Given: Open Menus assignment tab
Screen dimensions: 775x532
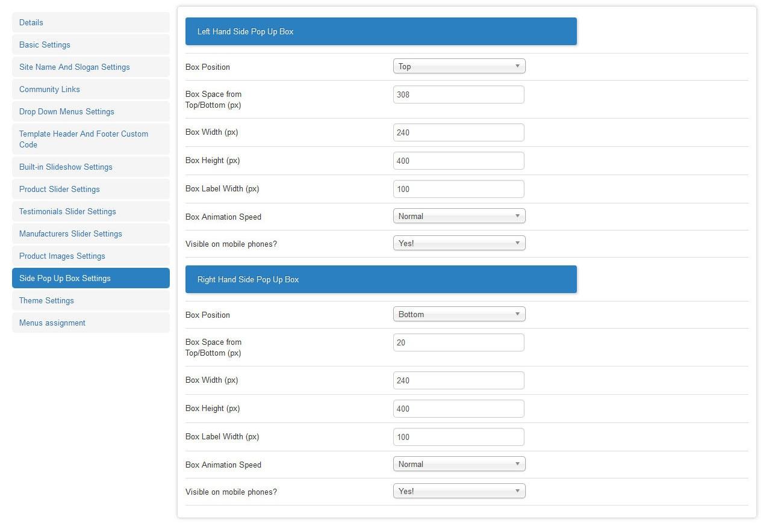Looking at the screenshot, I should click(90, 323).
